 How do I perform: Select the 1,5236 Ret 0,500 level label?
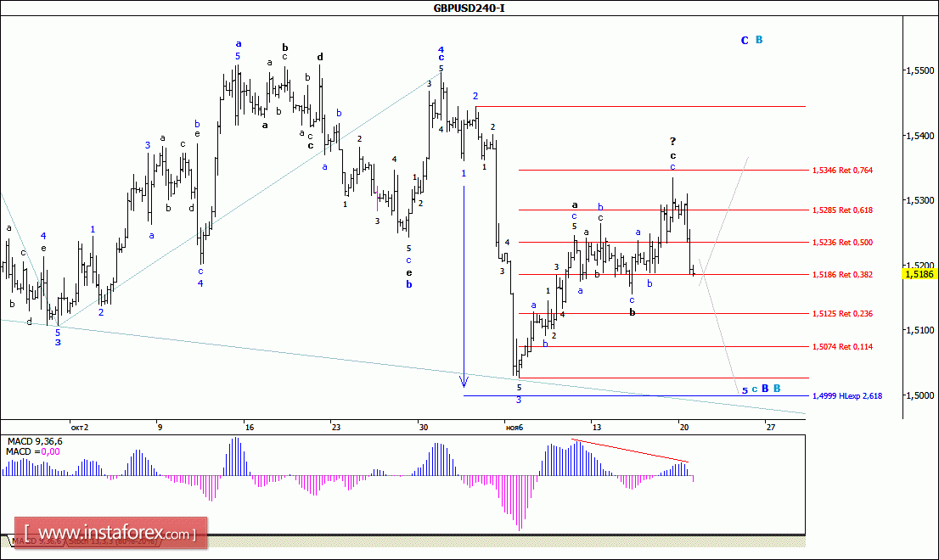(842, 243)
